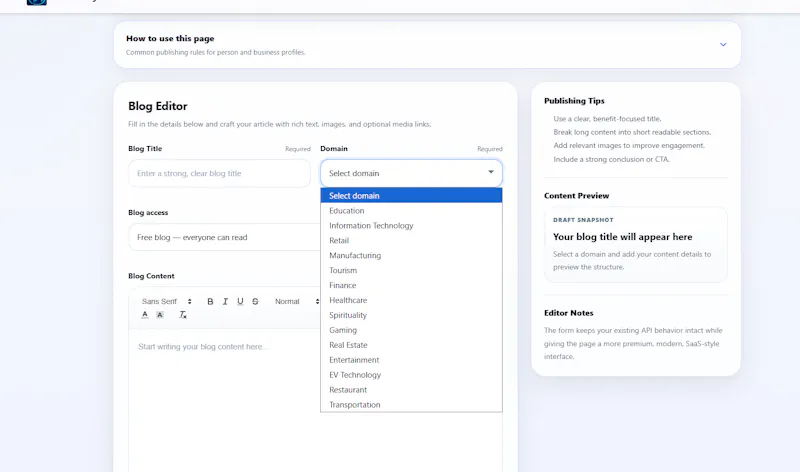Select Real Estate from the domain list
The image size is (800, 472).
pos(411,345)
